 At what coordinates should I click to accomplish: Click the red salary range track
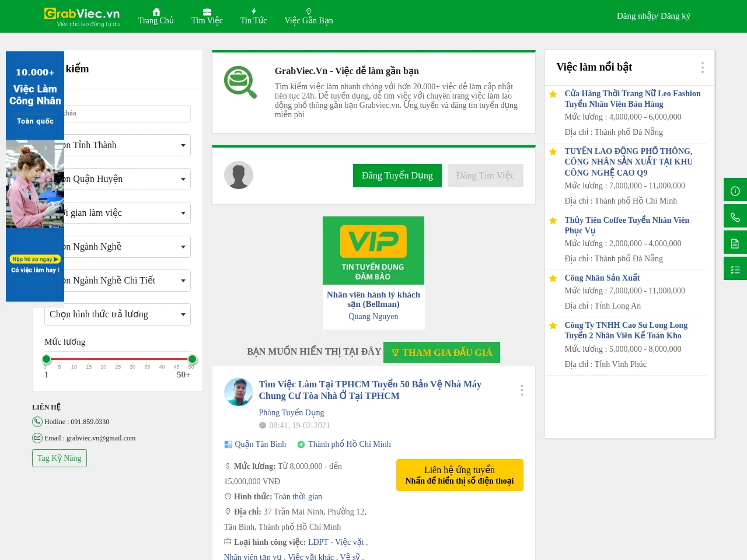click(x=119, y=359)
